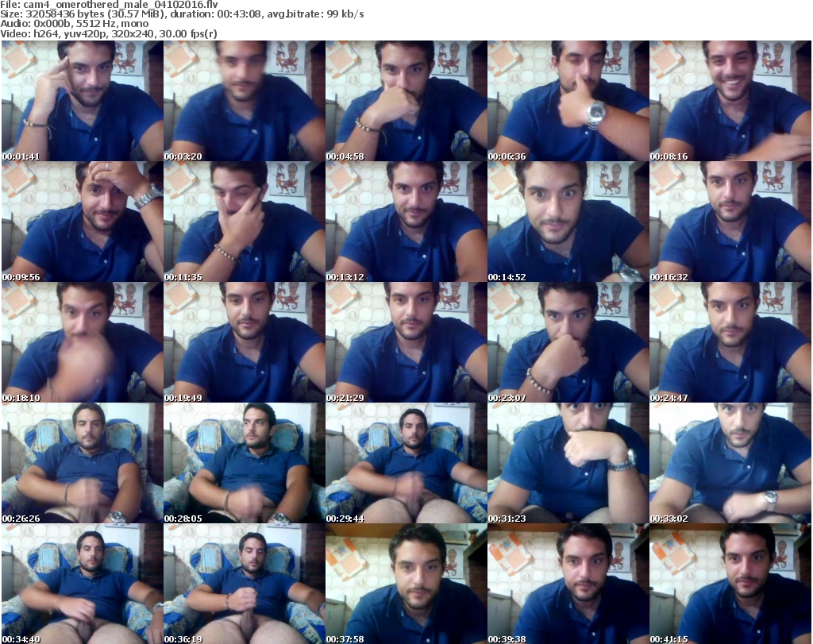This screenshot has width=813, height=644.
Task: Click the 'Audio: 0x000b, 5512 Hz, mono' line
Action: click(x=74, y=24)
